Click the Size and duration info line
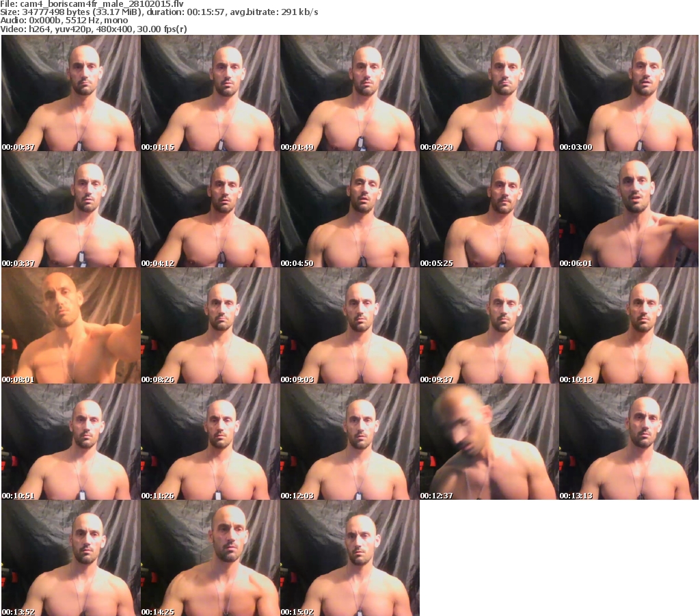The image size is (700, 616). click(x=159, y=12)
